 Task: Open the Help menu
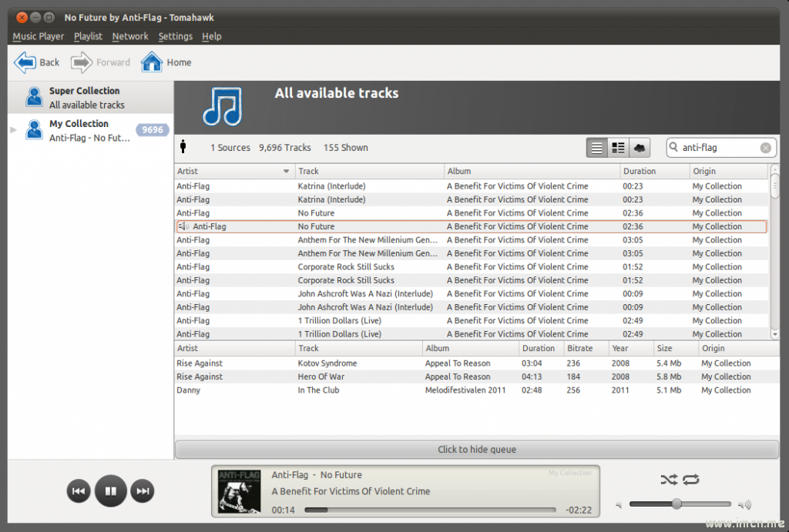coord(211,36)
